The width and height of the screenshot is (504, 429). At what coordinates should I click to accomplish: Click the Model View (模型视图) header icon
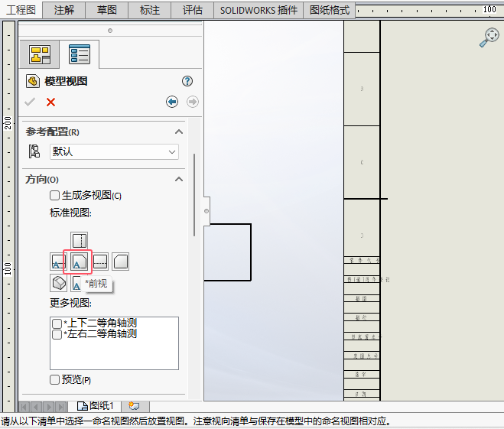[32, 81]
